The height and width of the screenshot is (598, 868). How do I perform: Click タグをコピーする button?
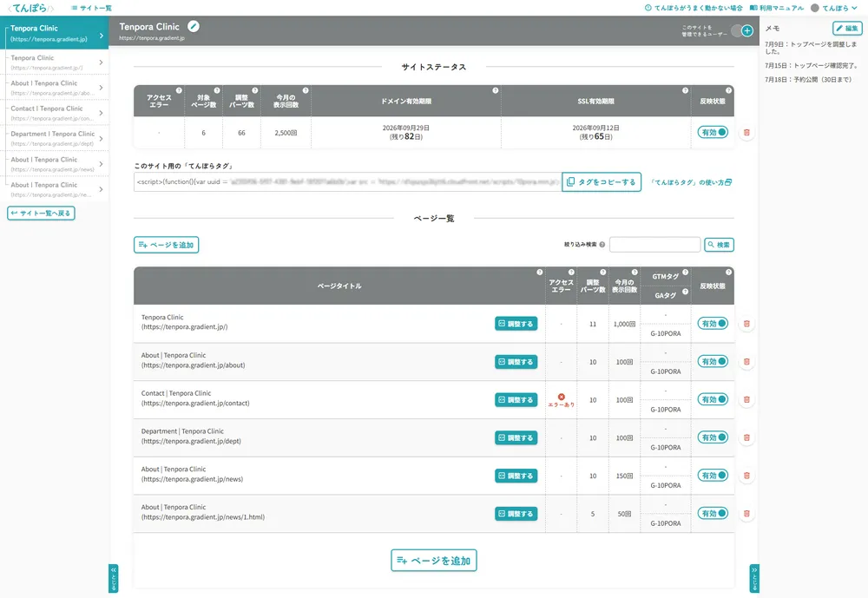[x=602, y=181]
